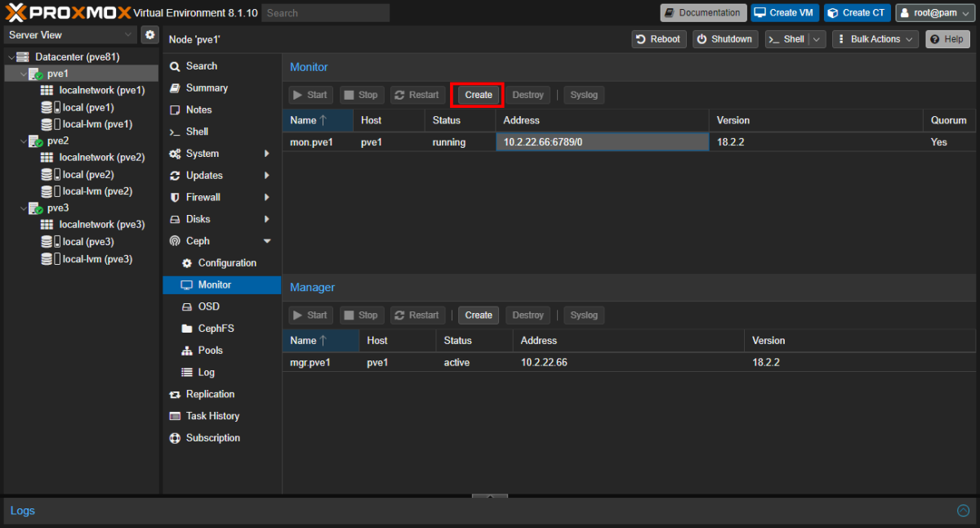The image size is (980, 528).
Task: Click the Monitor table Quorum header
Action: click(x=949, y=120)
